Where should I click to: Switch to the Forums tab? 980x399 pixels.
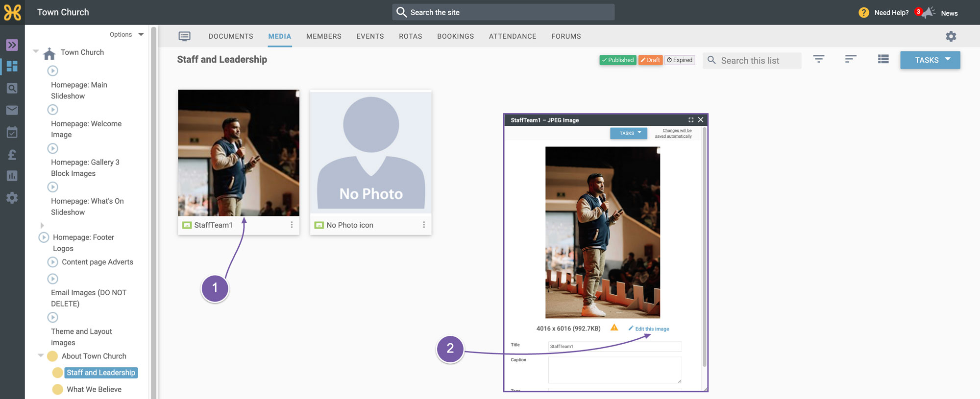[x=566, y=36]
